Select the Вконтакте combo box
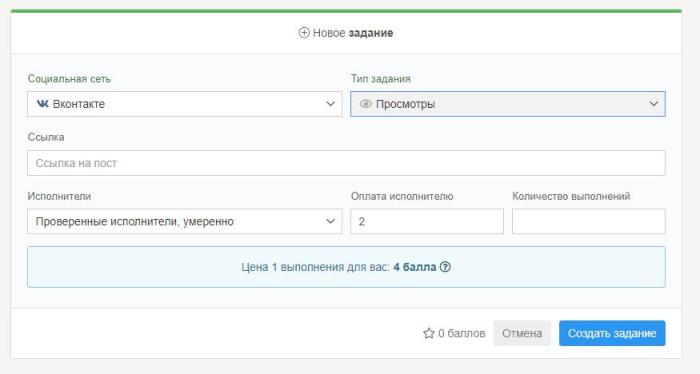The width and height of the screenshot is (700, 374). click(184, 104)
